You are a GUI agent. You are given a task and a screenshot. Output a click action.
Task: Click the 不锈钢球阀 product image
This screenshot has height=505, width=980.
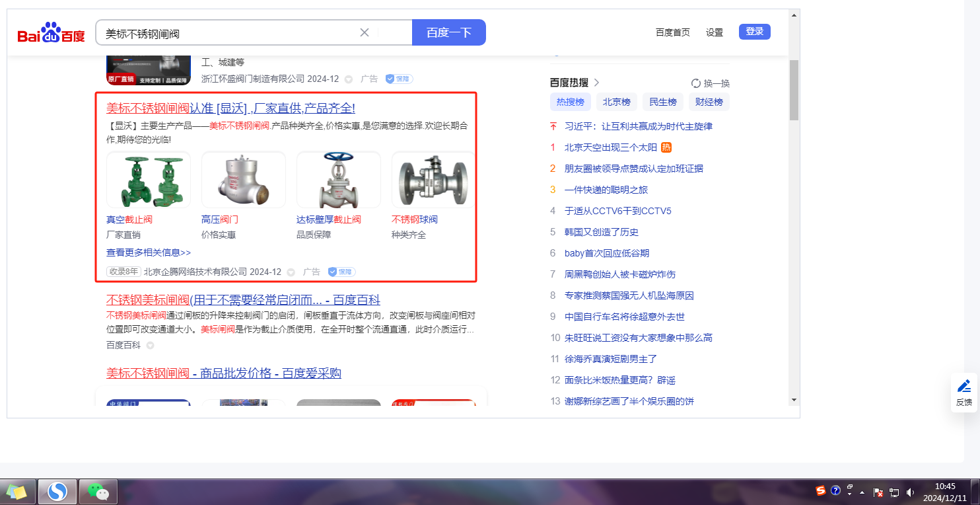433,180
